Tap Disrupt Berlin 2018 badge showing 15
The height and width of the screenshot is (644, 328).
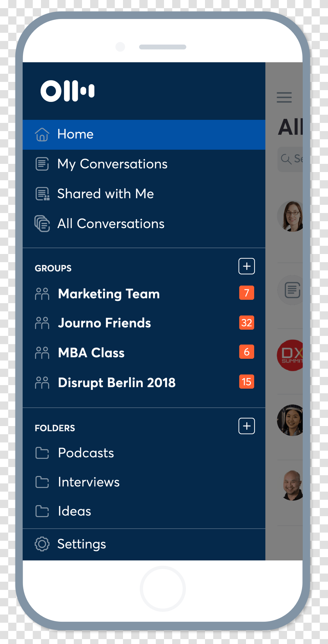pos(247,382)
